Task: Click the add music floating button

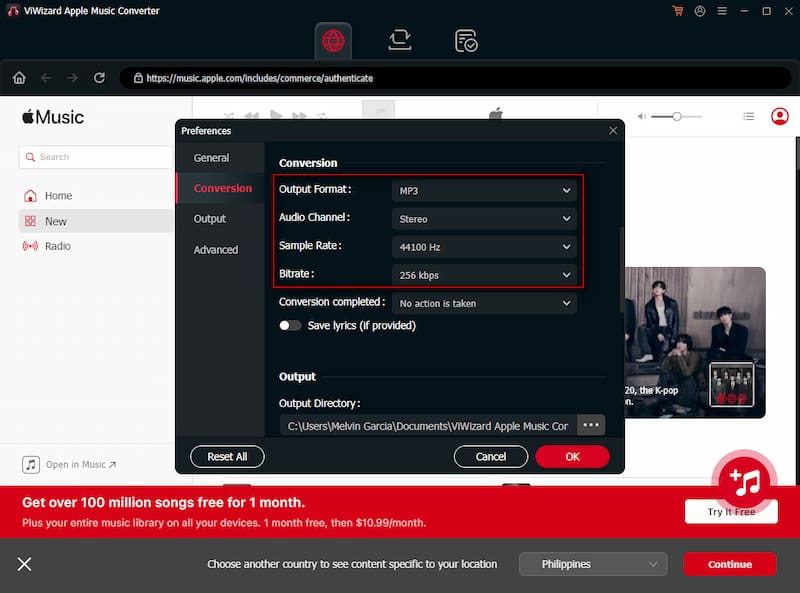Action: [744, 481]
